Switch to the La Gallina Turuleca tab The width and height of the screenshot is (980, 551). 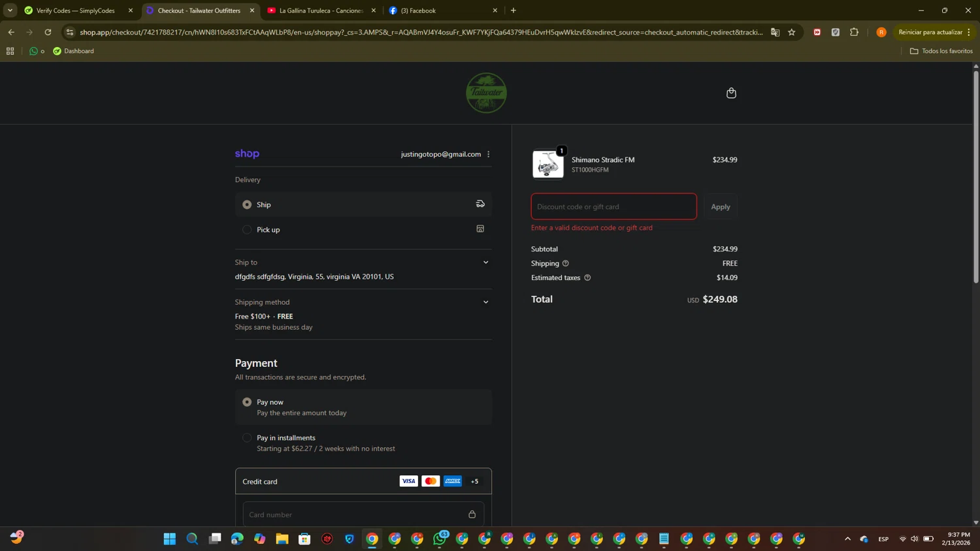point(321,10)
